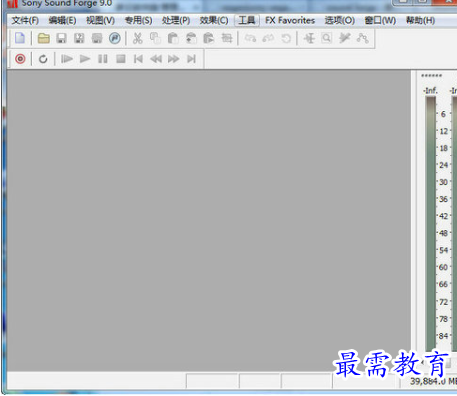Click the Pause button
The width and height of the screenshot is (457, 396).
click(103, 59)
